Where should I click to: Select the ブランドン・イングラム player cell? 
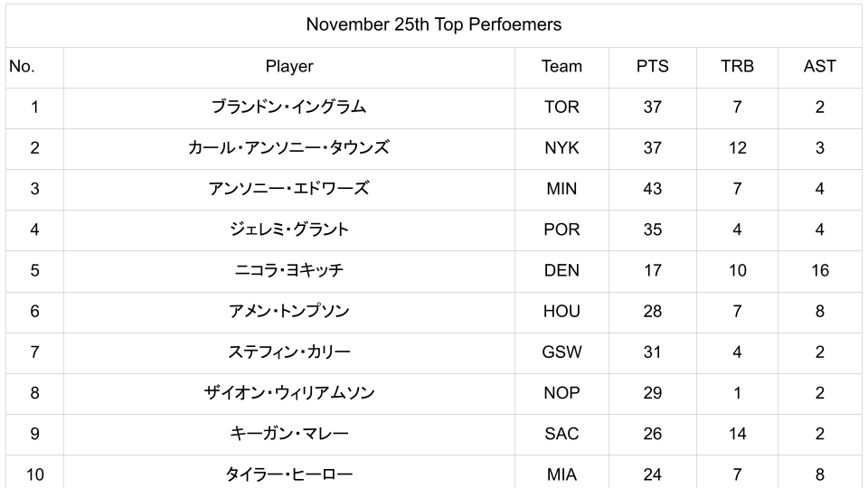point(289,107)
